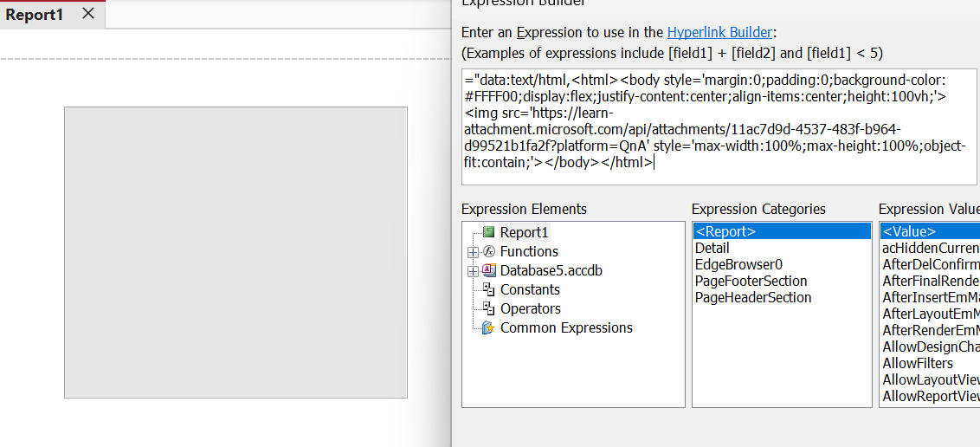Click inside the expression text box
This screenshot has height=447, width=980.
pos(719,127)
